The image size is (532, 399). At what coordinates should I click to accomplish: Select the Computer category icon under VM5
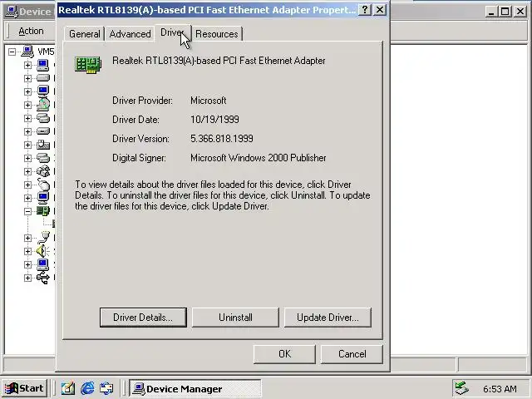point(43,65)
